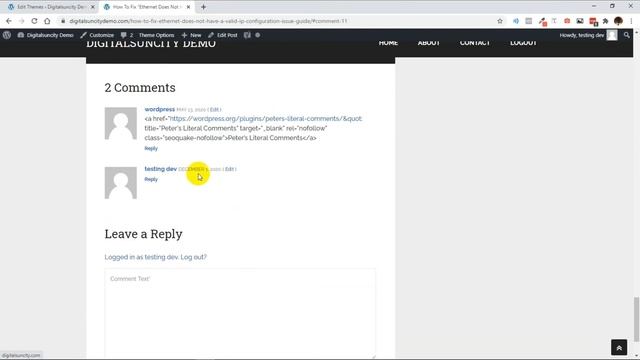Select the T font extension icon
The image size is (640, 360).
coord(554,21)
